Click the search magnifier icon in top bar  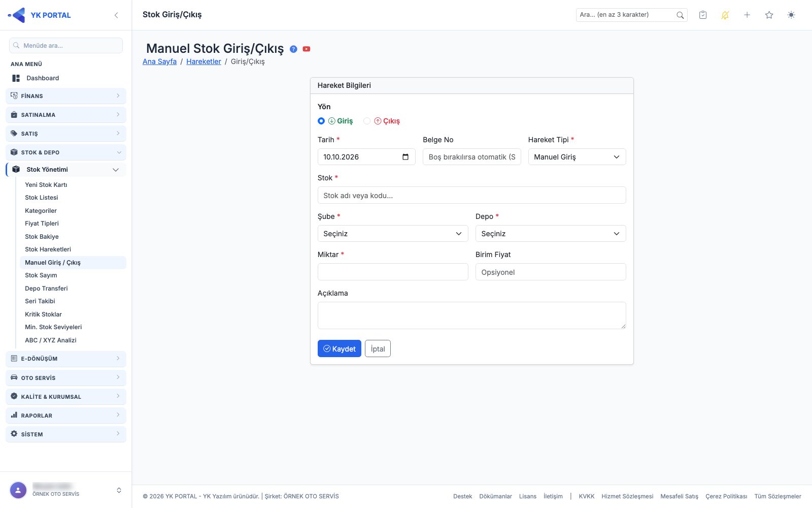coord(680,15)
